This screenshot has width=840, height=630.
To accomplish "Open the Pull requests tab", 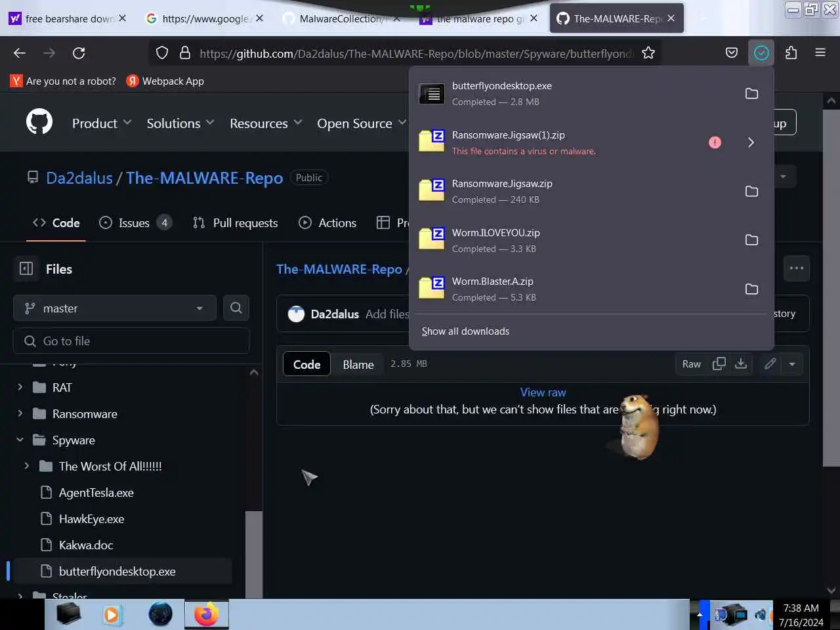I will tap(235, 223).
